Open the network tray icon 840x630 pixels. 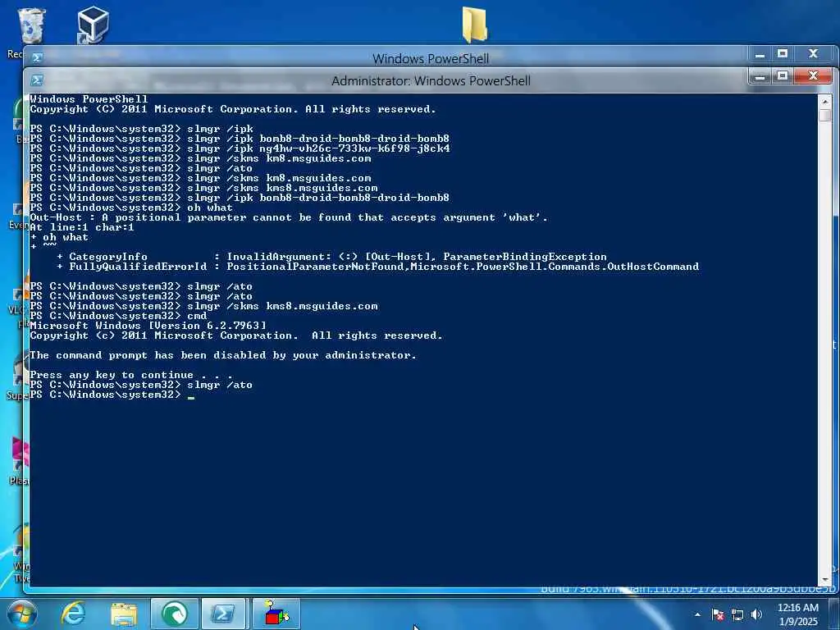tap(737, 615)
